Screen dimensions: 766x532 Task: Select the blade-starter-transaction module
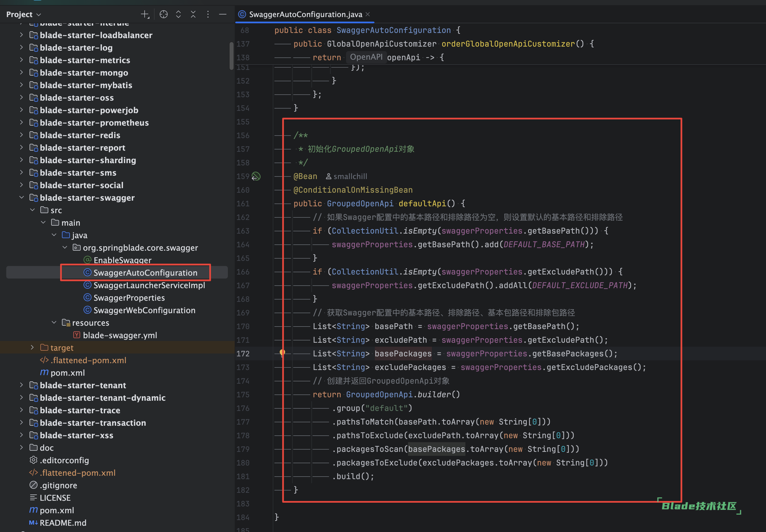(x=93, y=423)
